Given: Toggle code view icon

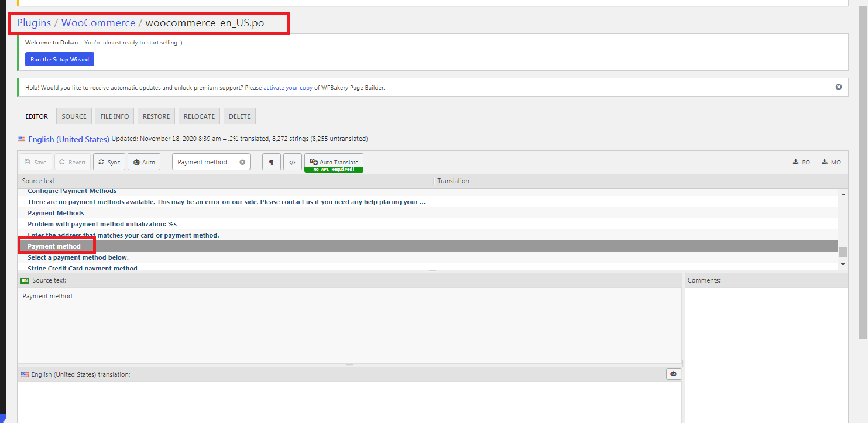Looking at the screenshot, I should point(293,162).
